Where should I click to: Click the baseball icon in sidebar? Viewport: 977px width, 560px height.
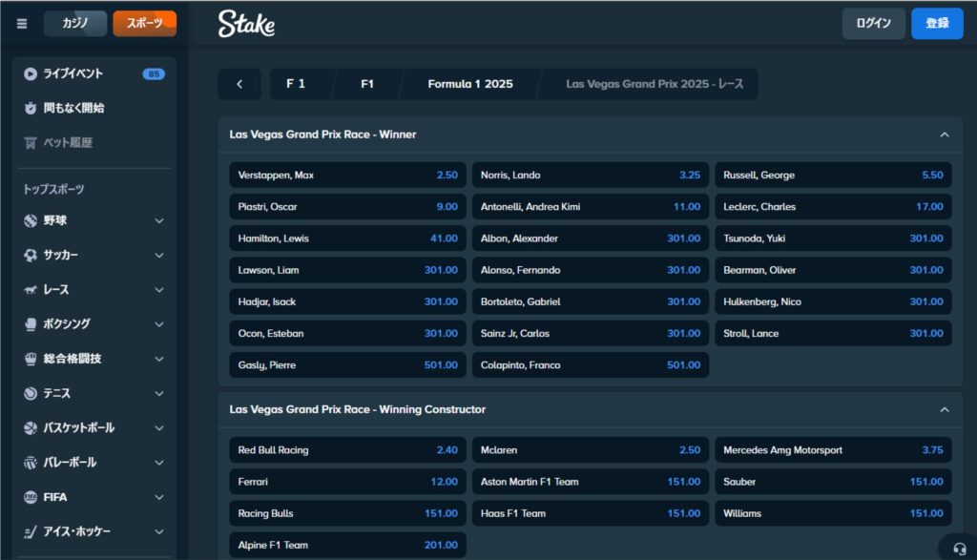point(31,220)
